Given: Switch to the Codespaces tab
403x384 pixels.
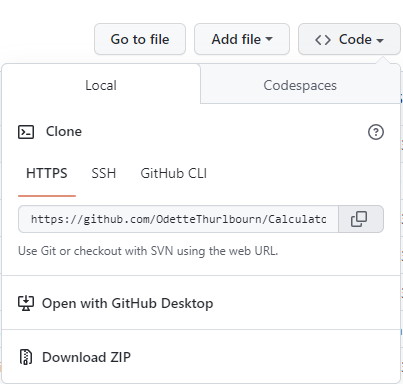Looking at the screenshot, I should [x=300, y=85].
